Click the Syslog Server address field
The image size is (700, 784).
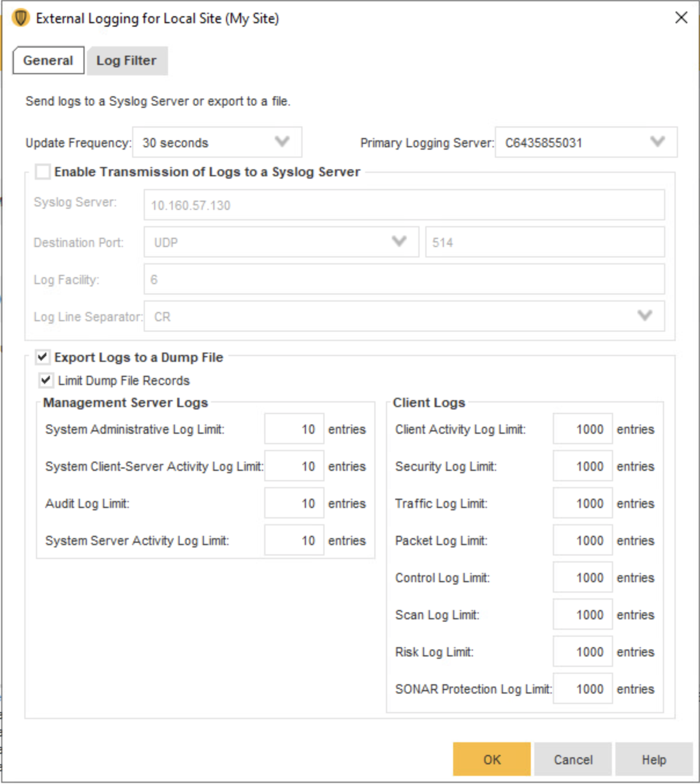404,205
